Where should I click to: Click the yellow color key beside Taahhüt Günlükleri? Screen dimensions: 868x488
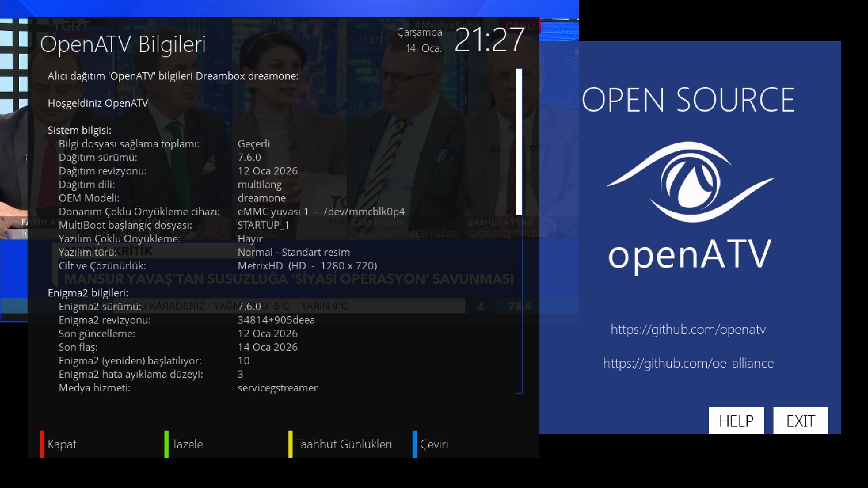tap(290, 444)
